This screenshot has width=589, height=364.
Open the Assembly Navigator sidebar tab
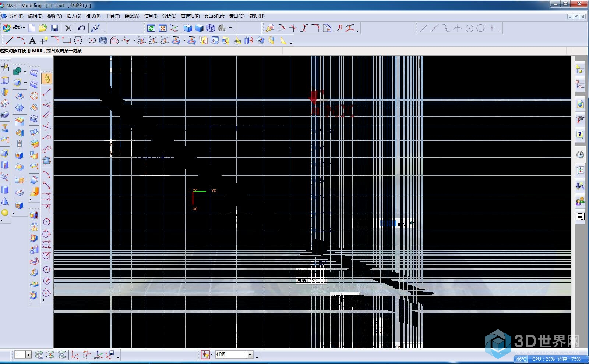point(580,69)
